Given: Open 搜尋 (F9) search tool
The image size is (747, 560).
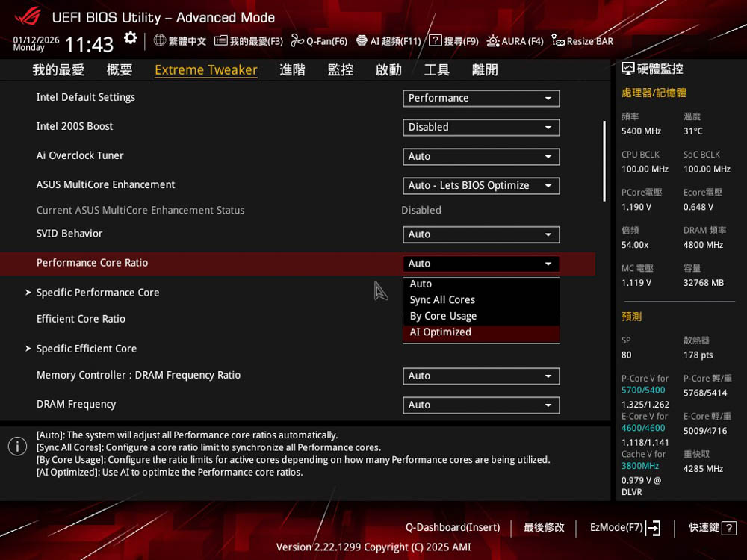Looking at the screenshot, I should point(435,41).
